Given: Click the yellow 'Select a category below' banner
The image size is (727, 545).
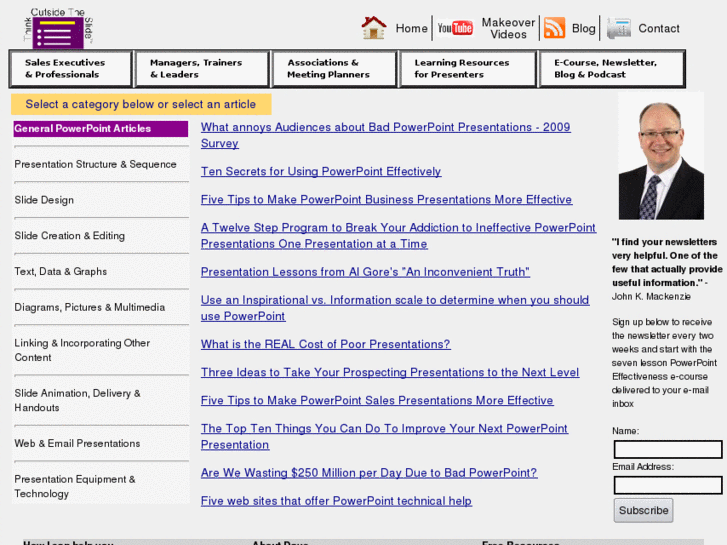Looking at the screenshot, I should [x=141, y=104].
